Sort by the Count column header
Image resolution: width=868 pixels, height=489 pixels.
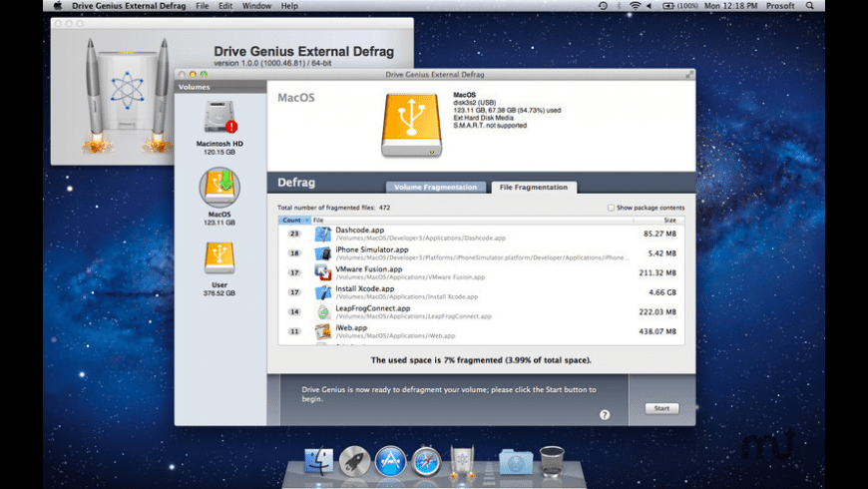pyautogui.click(x=294, y=221)
